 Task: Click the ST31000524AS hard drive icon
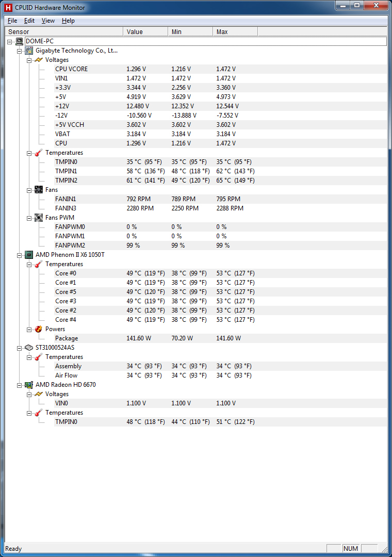(x=29, y=348)
